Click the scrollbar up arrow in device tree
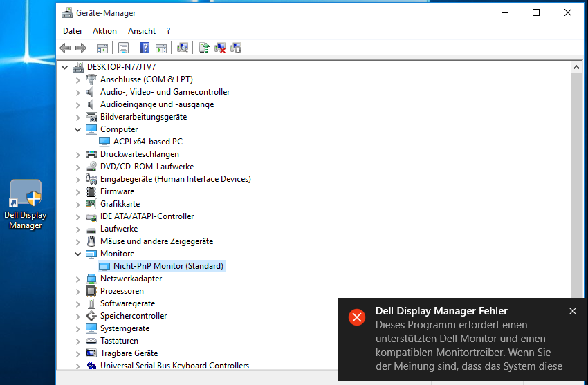This screenshot has width=588, height=385. click(x=576, y=68)
